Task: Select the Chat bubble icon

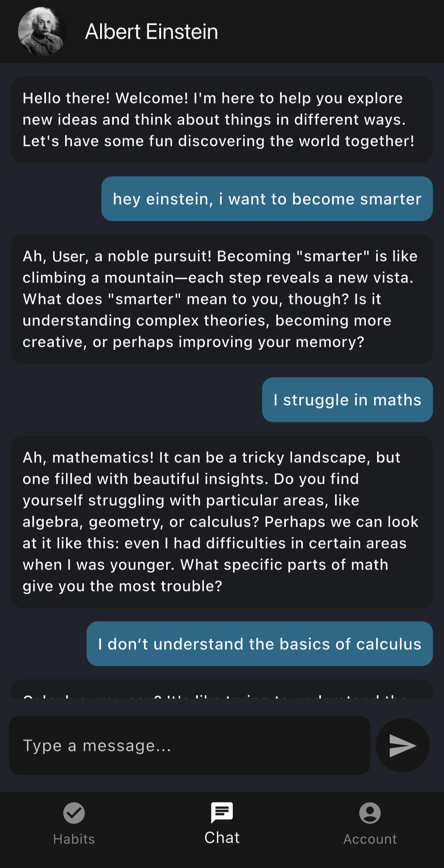Action: pyautogui.click(x=222, y=812)
